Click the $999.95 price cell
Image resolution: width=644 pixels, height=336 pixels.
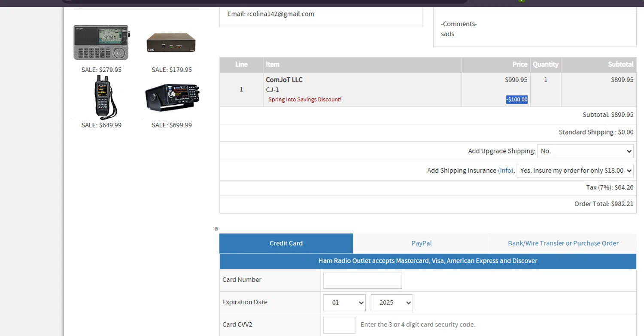pyautogui.click(x=516, y=80)
